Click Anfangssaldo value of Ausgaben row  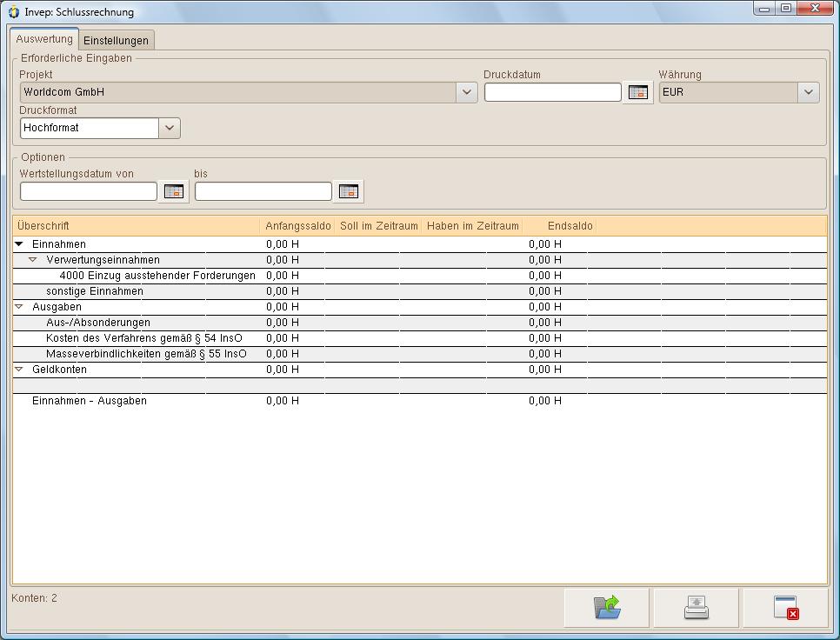click(283, 307)
